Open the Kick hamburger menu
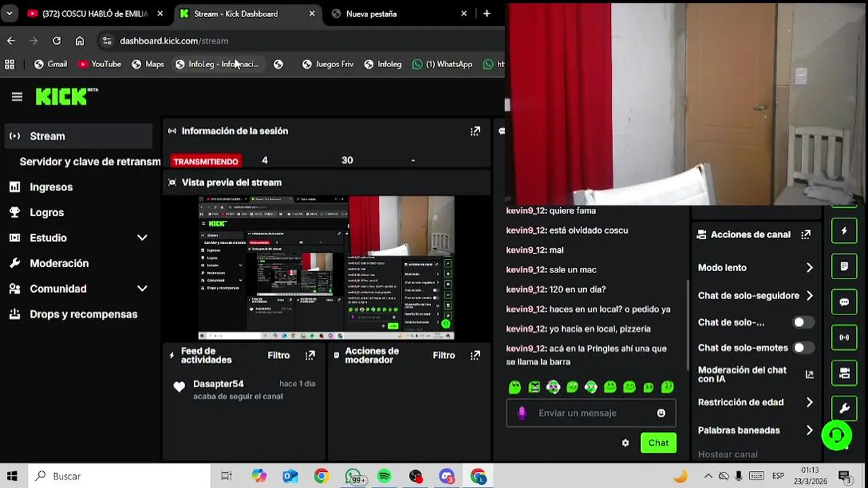The image size is (868, 488). click(x=17, y=97)
